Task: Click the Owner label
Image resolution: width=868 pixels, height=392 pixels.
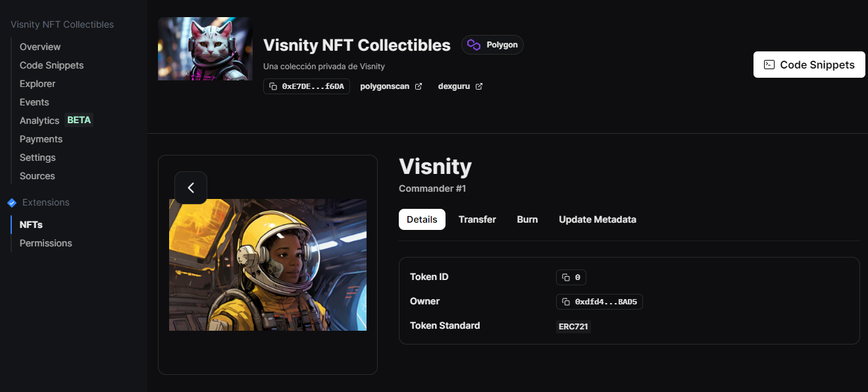Action: (424, 301)
